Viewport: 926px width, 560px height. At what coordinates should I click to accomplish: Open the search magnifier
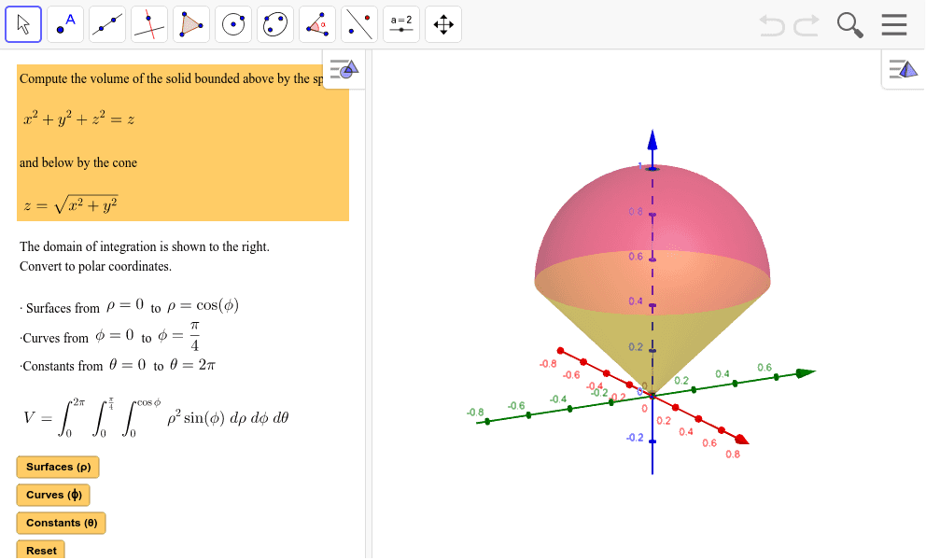849,25
